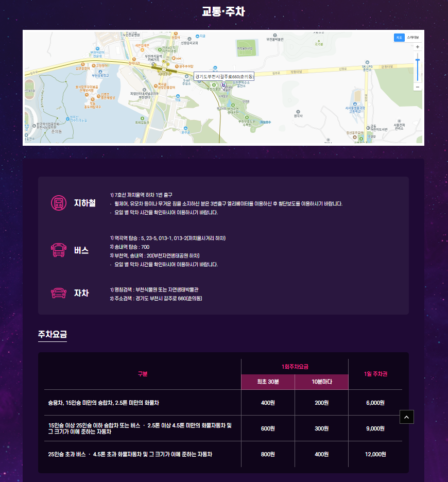Click the 1일 주차권 column header
This screenshot has width=448, height=482.
pos(375,374)
